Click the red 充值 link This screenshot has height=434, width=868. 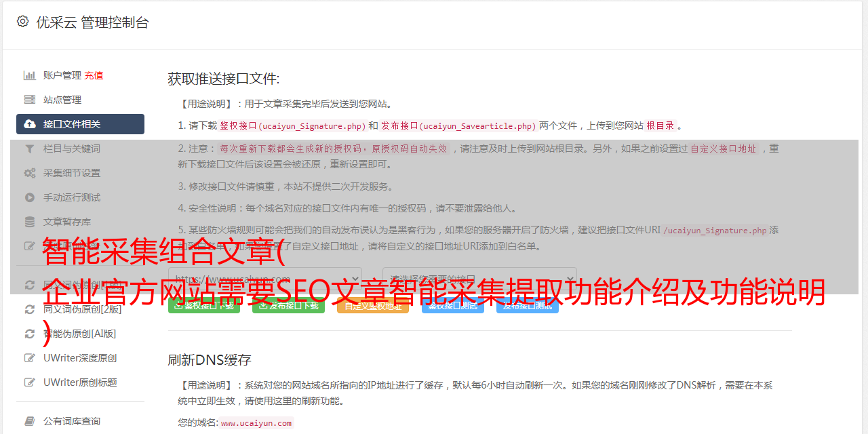(94, 75)
